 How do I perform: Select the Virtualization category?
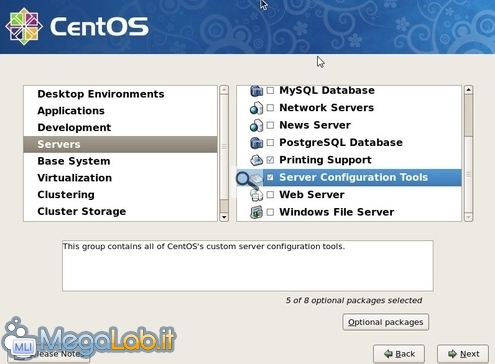coord(120,178)
